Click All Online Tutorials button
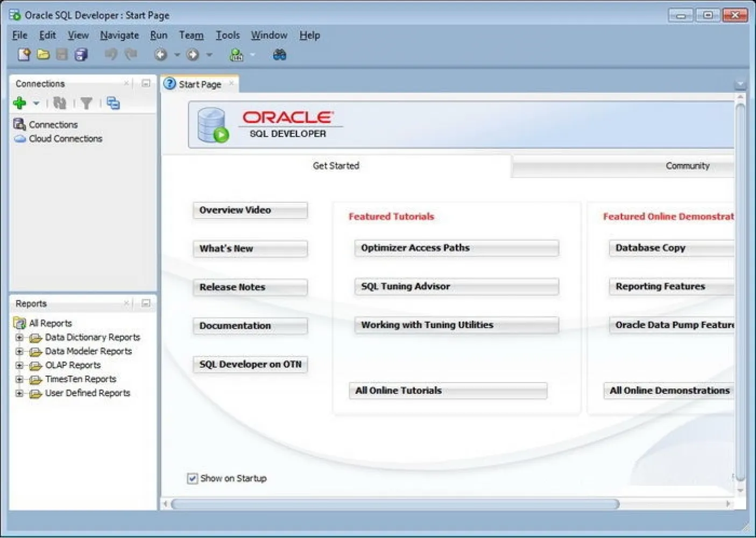The height and width of the screenshot is (538, 756). coord(448,391)
